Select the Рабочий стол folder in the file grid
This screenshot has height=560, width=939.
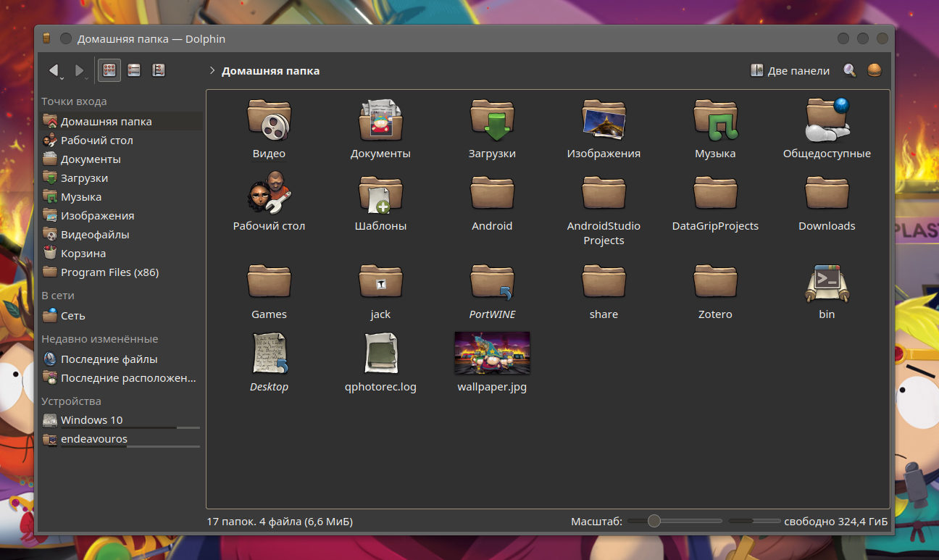click(x=269, y=201)
